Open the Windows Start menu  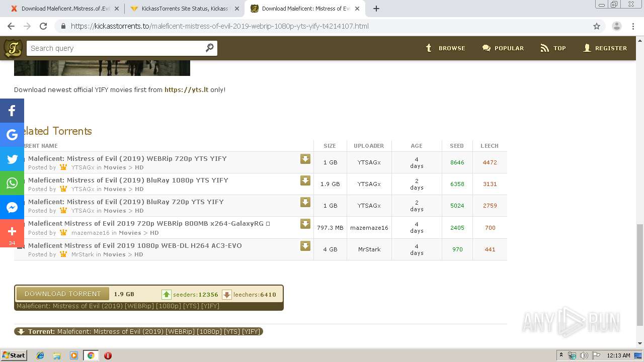tap(14, 355)
